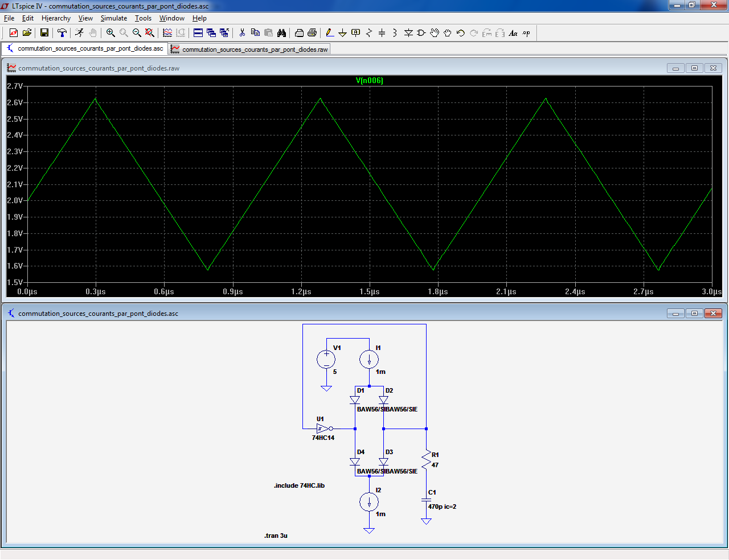The height and width of the screenshot is (560, 729).
Task: Click the SPICE directive .op icon
Action: coord(526,33)
